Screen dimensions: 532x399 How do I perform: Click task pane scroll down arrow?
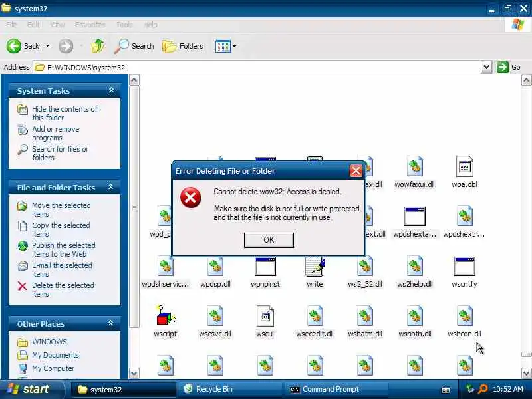[134, 374]
